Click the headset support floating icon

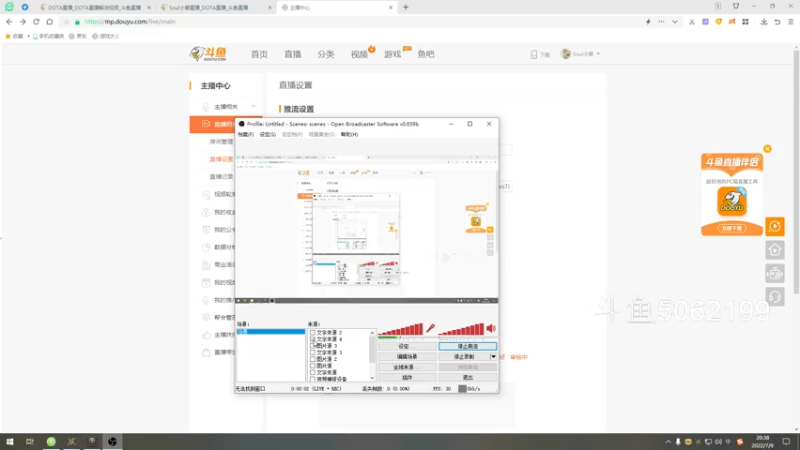point(774,296)
